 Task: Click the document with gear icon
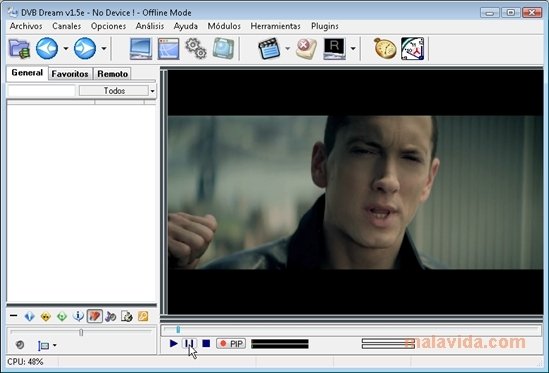pos(127,317)
